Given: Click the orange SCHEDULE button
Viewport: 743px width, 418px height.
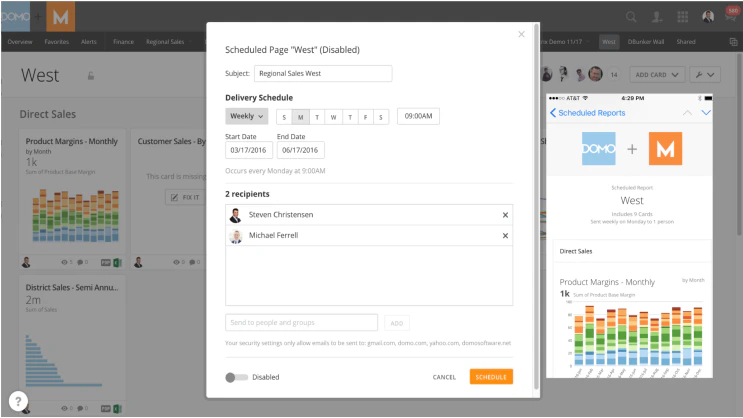Looking at the screenshot, I should [491, 377].
